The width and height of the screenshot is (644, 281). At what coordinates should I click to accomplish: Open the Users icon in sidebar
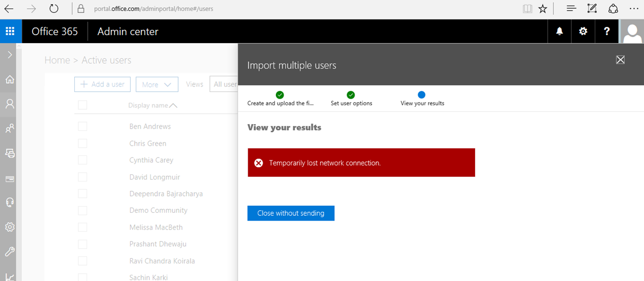(x=10, y=104)
